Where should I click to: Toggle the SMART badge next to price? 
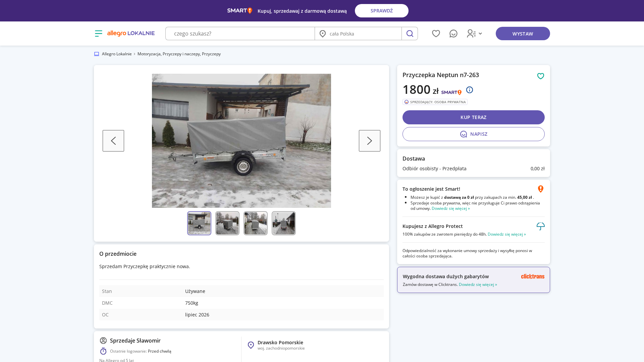[x=451, y=92]
